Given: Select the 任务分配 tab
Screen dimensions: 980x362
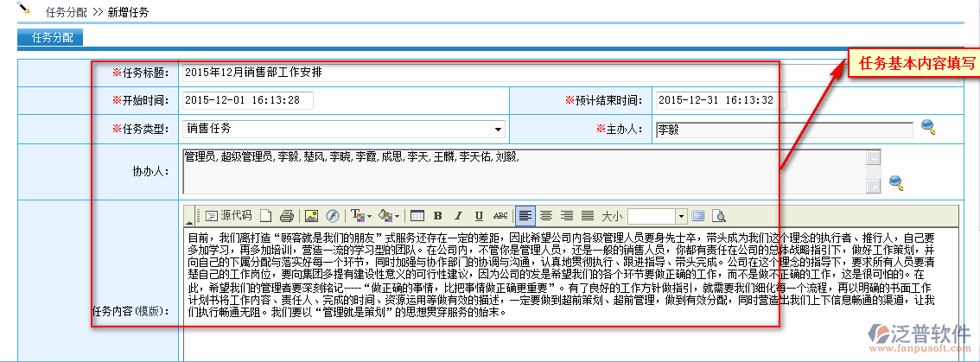Looking at the screenshot, I should point(52,37).
